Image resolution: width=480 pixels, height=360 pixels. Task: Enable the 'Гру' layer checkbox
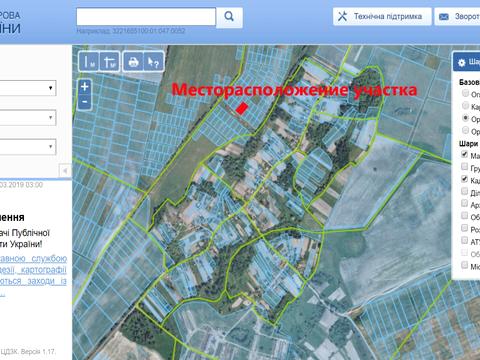coord(464,166)
